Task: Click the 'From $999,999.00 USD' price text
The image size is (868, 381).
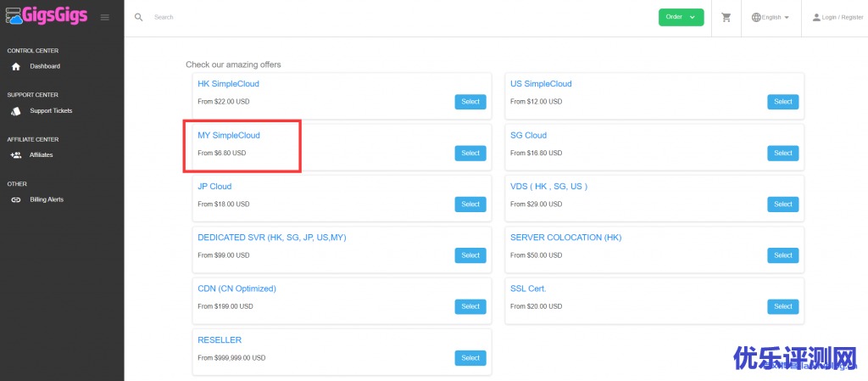Action: [x=231, y=358]
